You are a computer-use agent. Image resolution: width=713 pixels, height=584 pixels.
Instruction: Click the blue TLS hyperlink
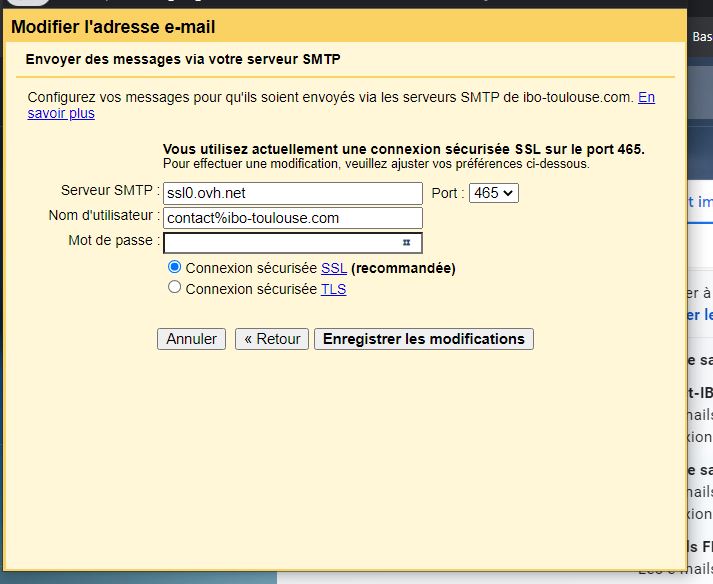pos(333,289)
